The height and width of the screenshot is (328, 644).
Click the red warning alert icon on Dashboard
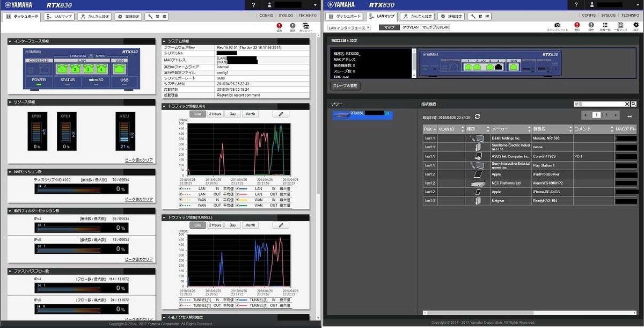click(x=279, y=25)
